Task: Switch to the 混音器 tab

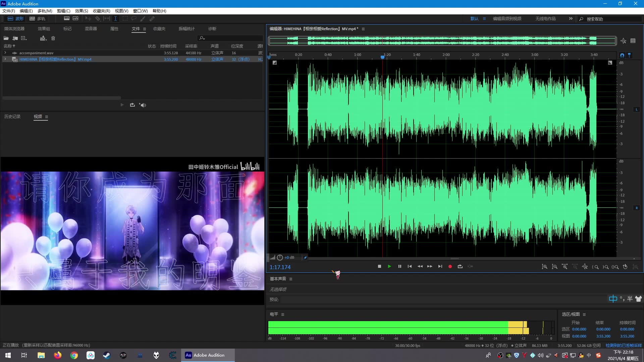Action: (x=91, y=29)
